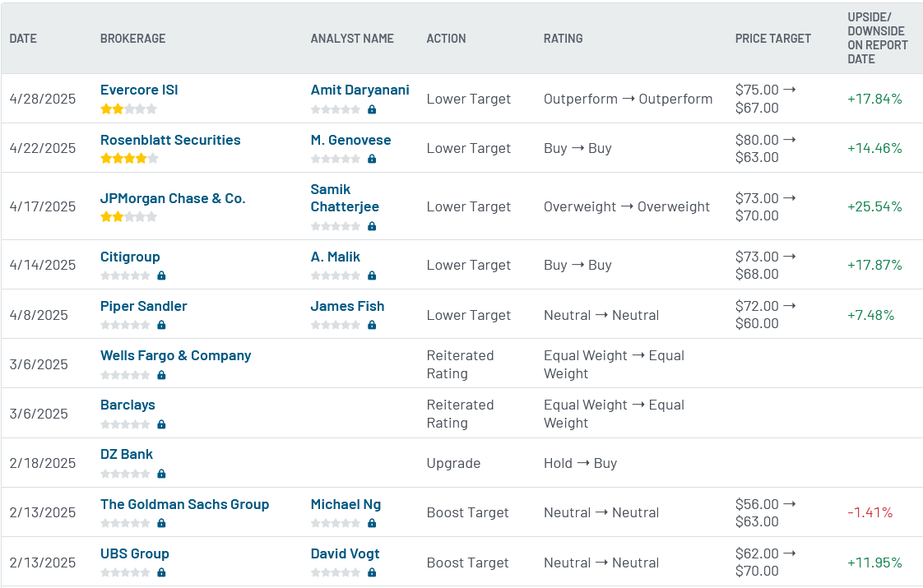Open the Barclays brokerage link
This screenshot has height=588, width=923.
128,405
